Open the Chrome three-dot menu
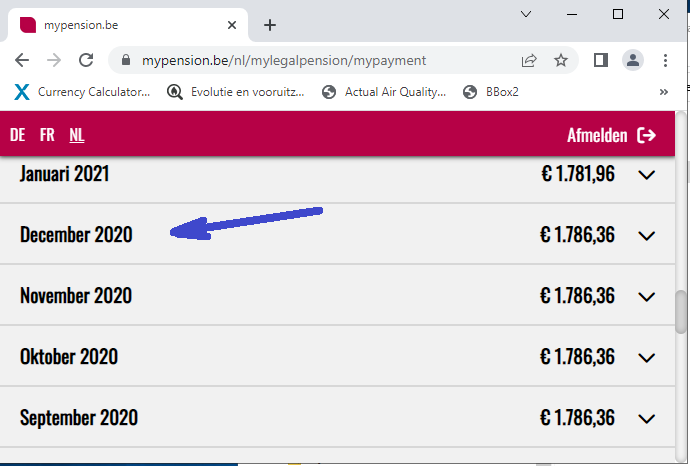This screenshot has width=690, height=466. 665,60
